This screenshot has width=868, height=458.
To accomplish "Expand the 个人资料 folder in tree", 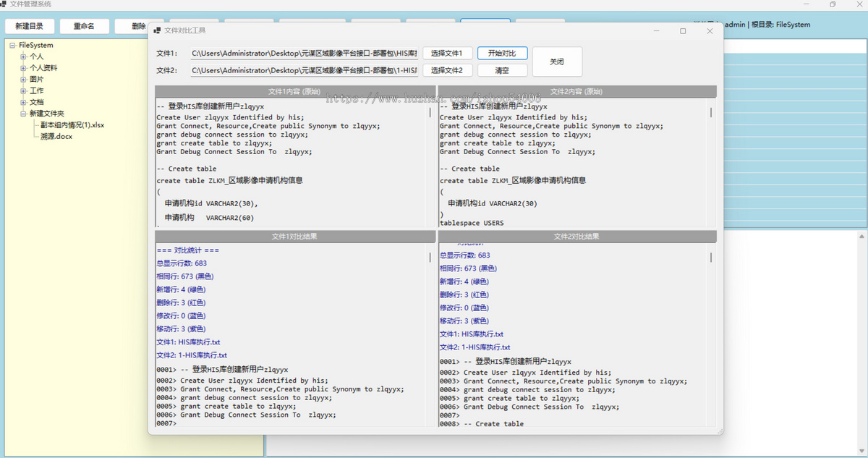I will click(23, 68).
